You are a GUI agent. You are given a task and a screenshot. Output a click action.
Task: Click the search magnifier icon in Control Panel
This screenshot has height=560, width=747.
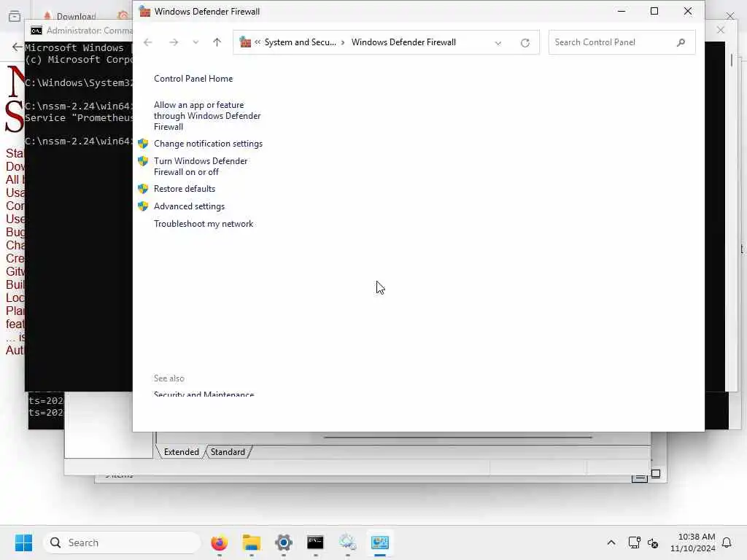(681, 42)
